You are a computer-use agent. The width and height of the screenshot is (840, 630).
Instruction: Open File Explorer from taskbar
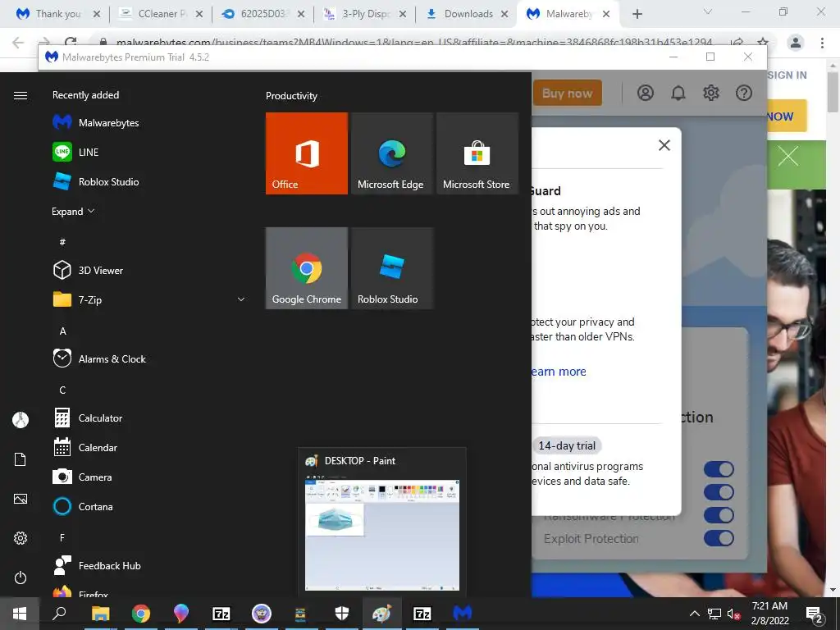pos(100,614)
